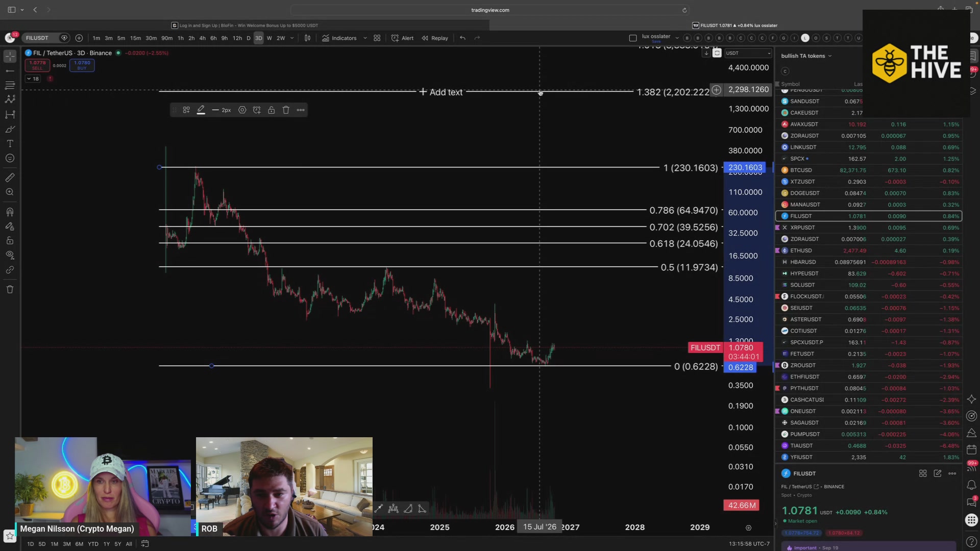Open the Fibonacci and Gann tools
Screen dimensions: 980x551
(x=10, y=85)
